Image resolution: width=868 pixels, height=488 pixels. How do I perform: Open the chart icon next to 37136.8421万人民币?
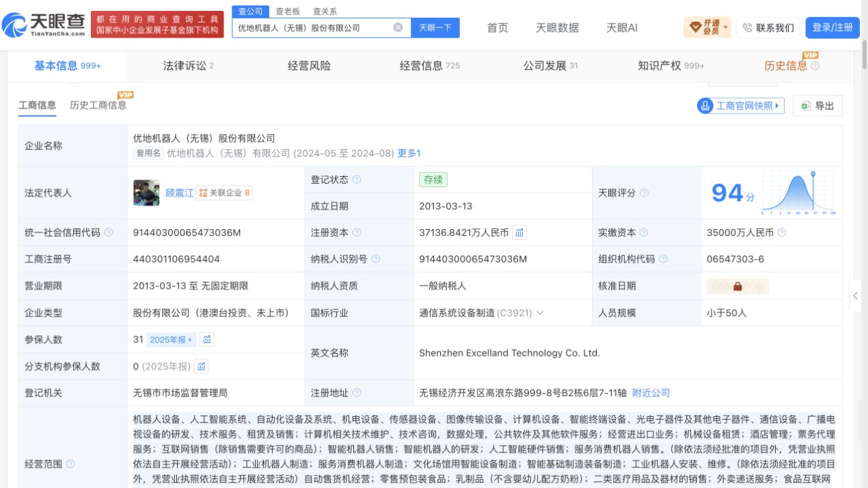point(519,232)
